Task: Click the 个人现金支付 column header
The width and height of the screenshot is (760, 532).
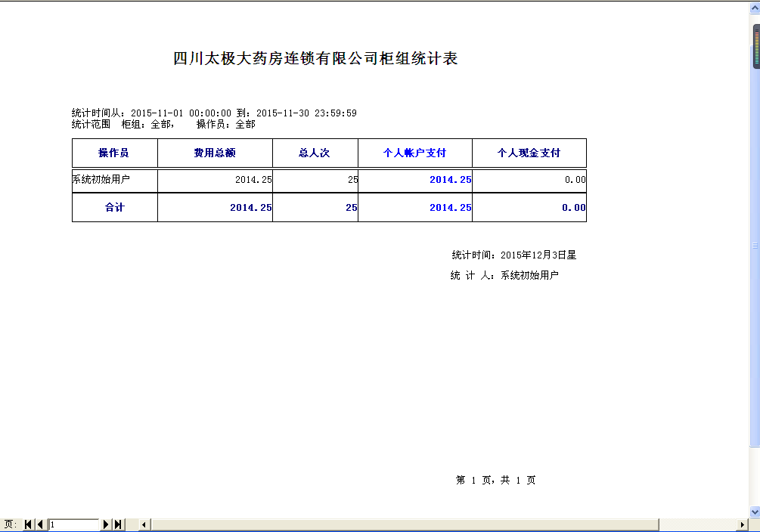Action: tap(529, 153)
